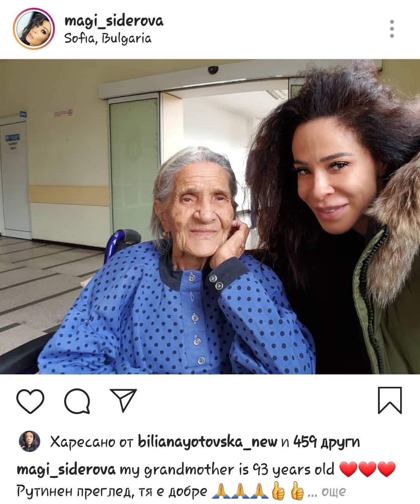Open magi_siderova username in the caption

66,469
